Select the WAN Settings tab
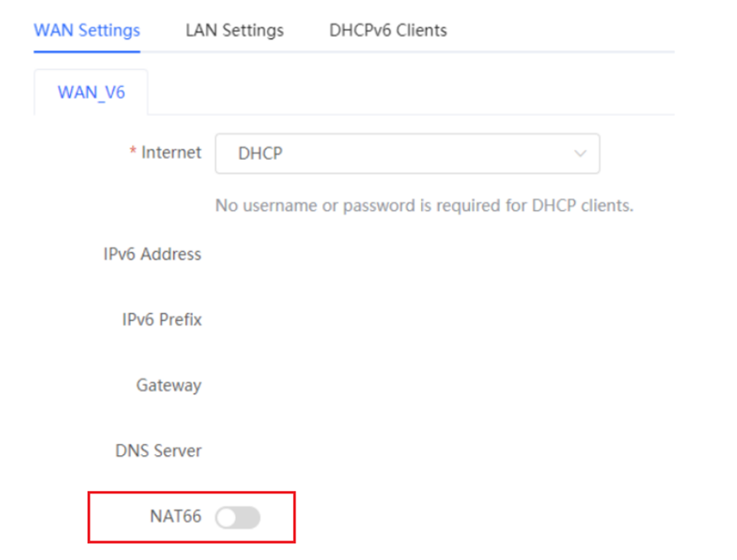737x560 pixels. pos(87,31)
